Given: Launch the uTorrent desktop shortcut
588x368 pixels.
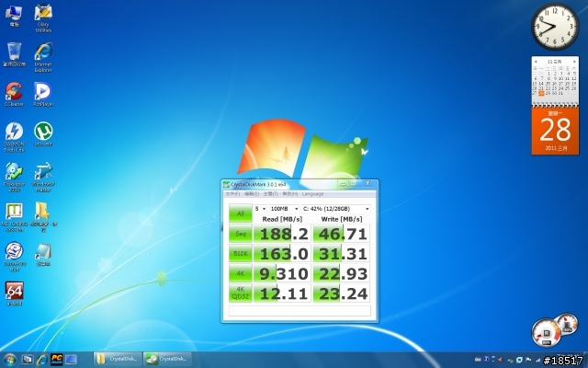Looking at the screenshot, I should click(43, 134).
